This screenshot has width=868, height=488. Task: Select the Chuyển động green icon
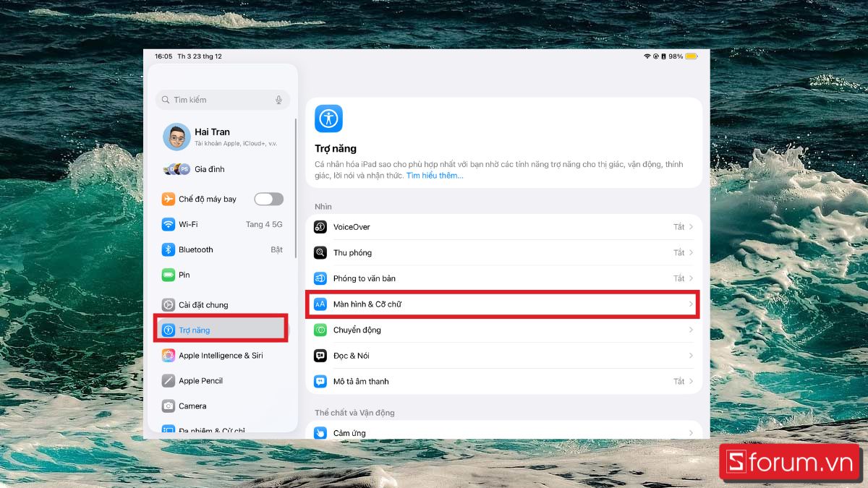click(x=320, y=330)
